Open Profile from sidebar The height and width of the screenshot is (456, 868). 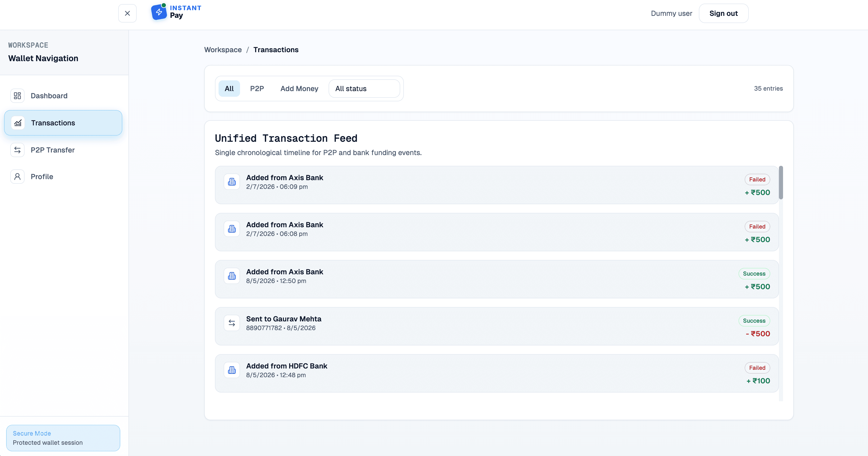pos(63,177)
